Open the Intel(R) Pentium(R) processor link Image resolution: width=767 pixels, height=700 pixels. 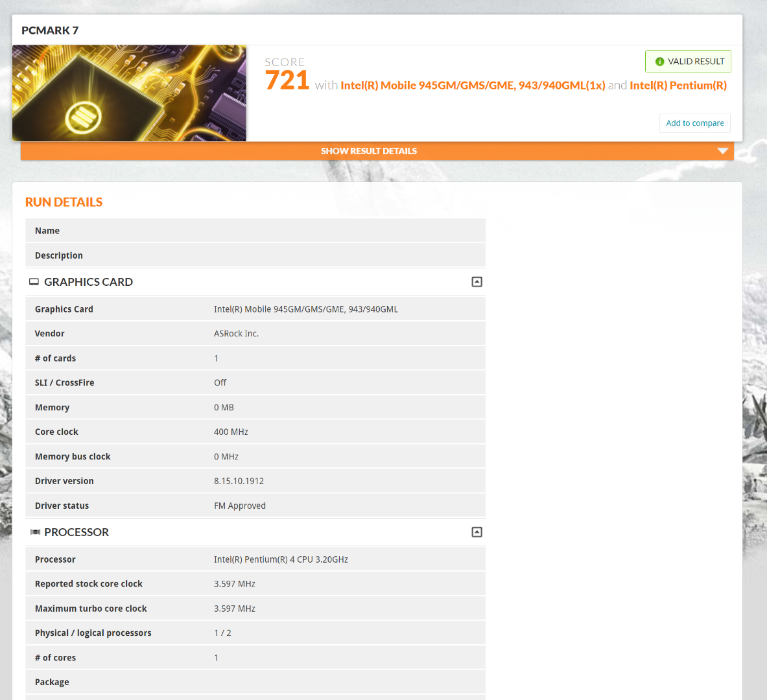point(678,86)
